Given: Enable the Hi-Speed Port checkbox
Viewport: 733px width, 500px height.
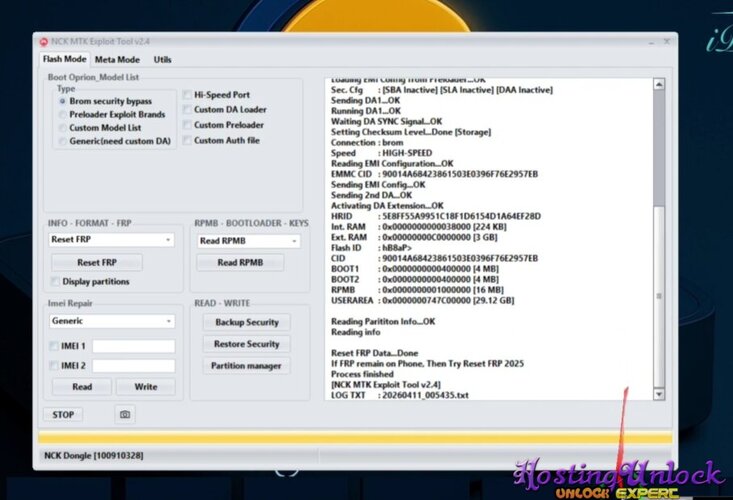Looking at the screenshot, I should [187, 95].
